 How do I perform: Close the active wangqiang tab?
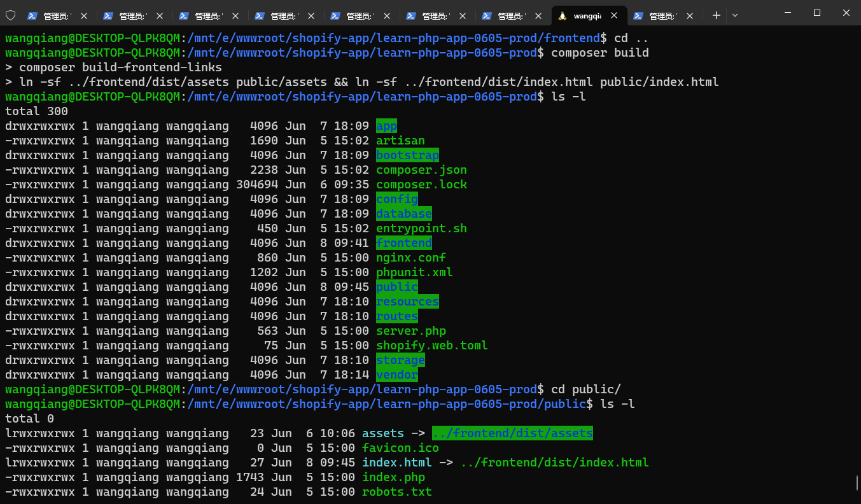[x=614, y=16]
